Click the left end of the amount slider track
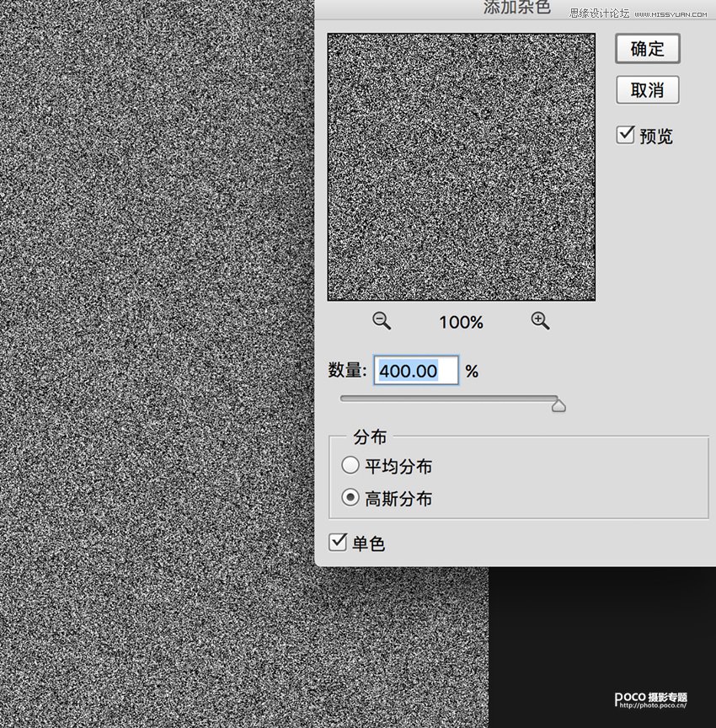Screen dimensions: 716x728 click(x=344, y=398)
